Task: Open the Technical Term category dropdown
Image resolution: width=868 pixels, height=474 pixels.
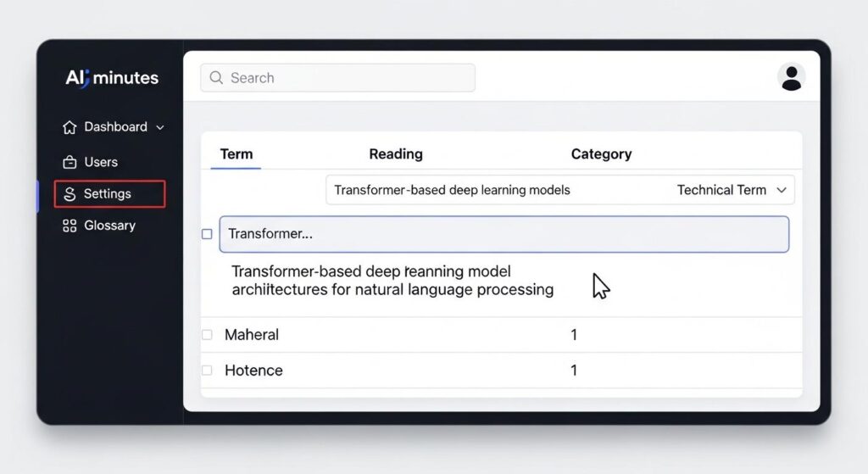Action: pyautogui.click(x=782, y=190)
